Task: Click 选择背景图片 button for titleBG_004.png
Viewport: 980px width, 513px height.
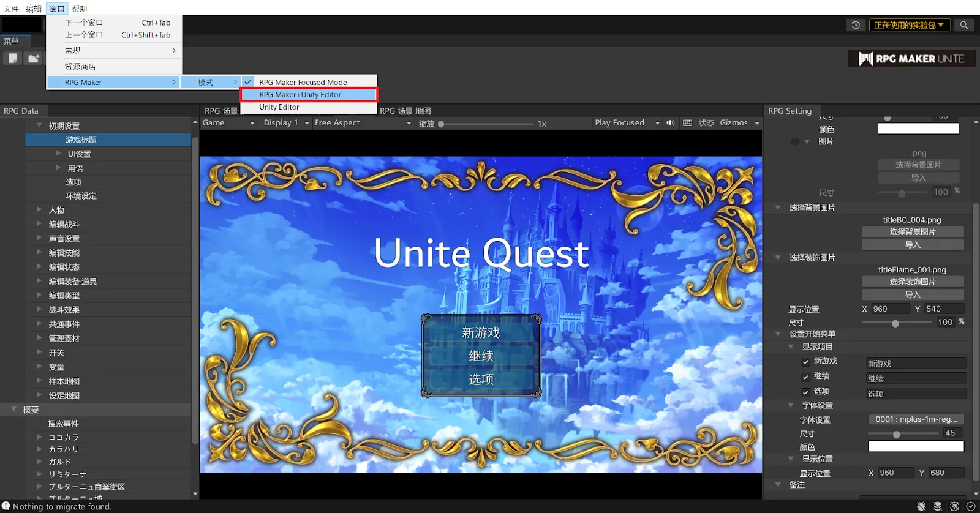Action: (912, 231)
